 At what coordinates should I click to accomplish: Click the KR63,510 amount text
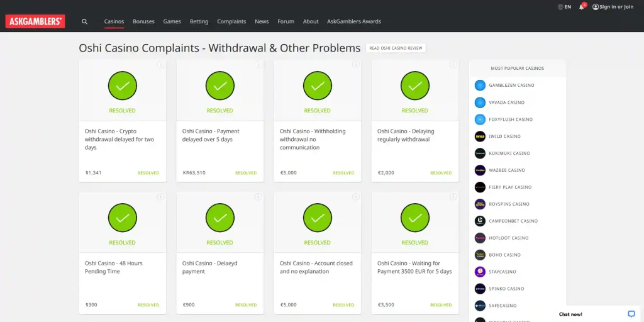194,173
